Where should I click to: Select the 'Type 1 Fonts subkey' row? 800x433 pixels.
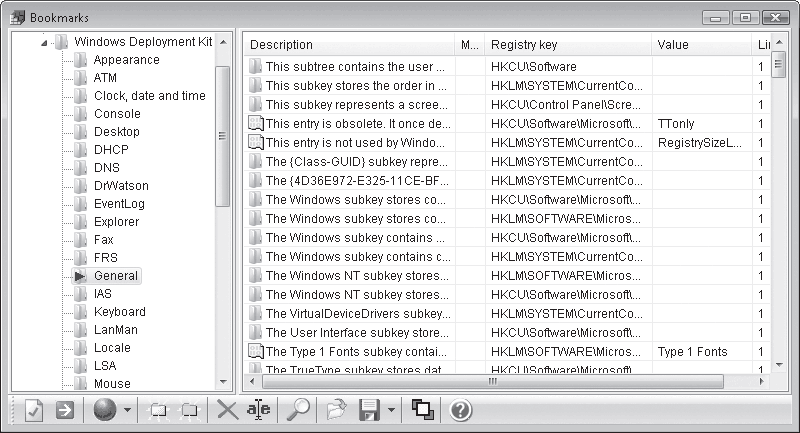506,351
